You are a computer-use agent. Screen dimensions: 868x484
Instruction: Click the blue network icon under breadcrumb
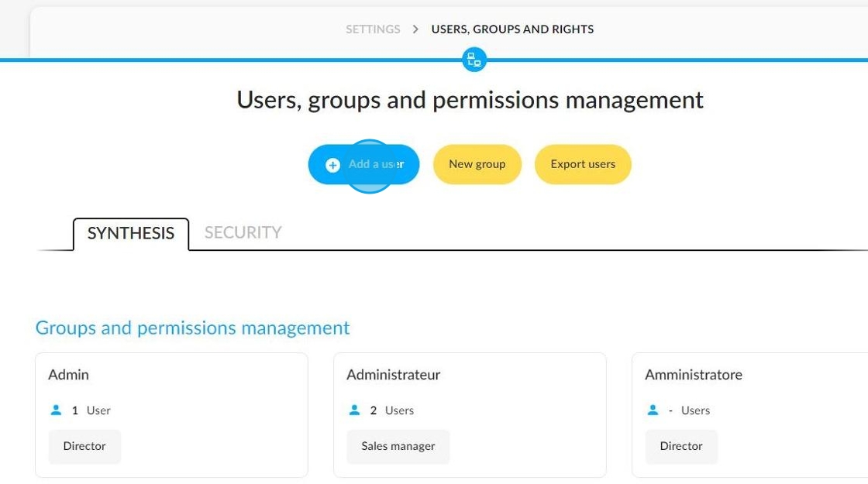tap(474, 59)
